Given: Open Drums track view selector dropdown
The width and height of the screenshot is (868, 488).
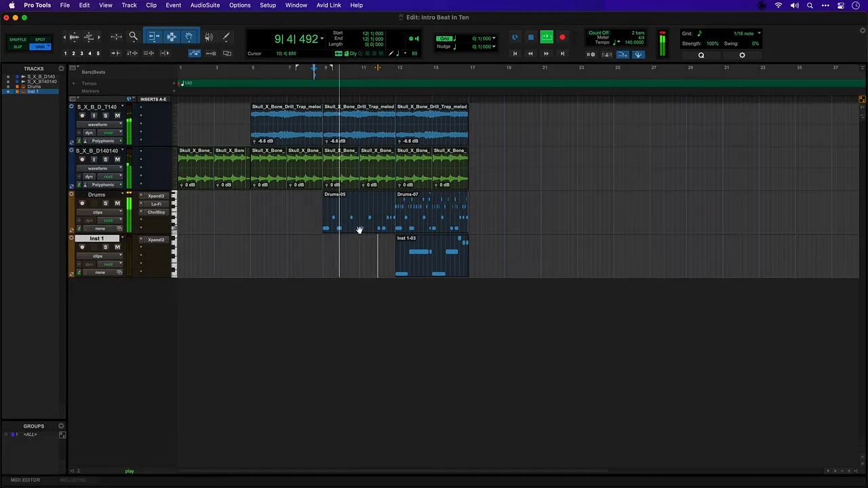Looking at the screenshot, I should click(x=98, y=212).
